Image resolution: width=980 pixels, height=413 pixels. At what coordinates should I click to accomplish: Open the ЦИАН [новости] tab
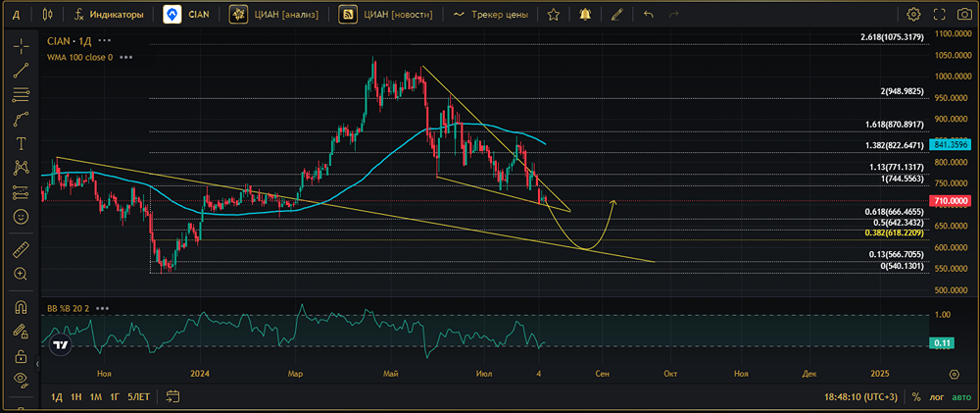(385, 14)
